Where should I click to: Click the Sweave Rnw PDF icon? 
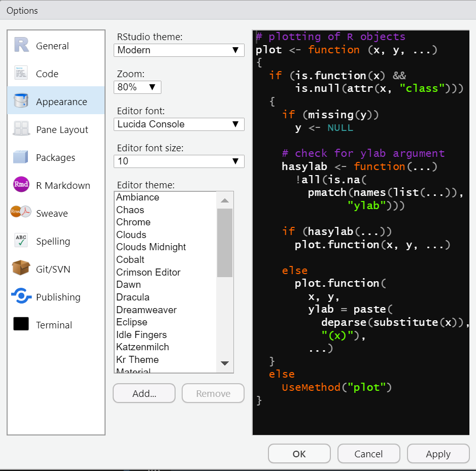tap(21, 212)
